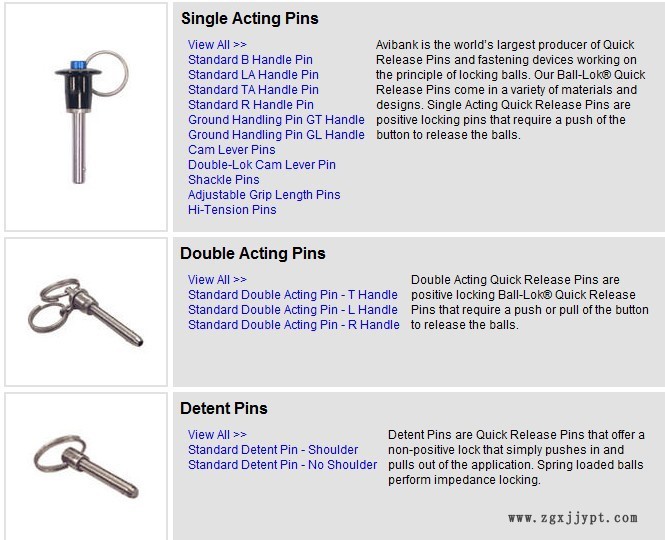665x540 pixels.
Task: Open Ground Handling Pin GT Handle
Action: (x=276, y=120)
